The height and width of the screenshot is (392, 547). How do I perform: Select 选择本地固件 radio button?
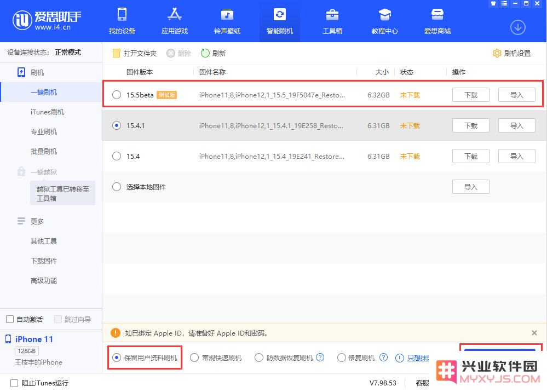tap(117, 187)
